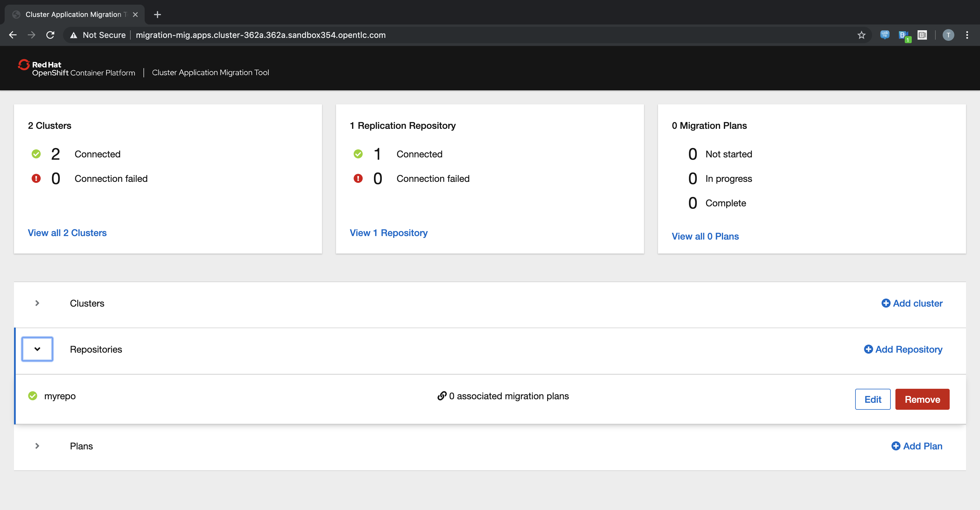Bookmark this page with the star icon
The image size is (980, 510).
pyautogui.click(x=861, y=35)
